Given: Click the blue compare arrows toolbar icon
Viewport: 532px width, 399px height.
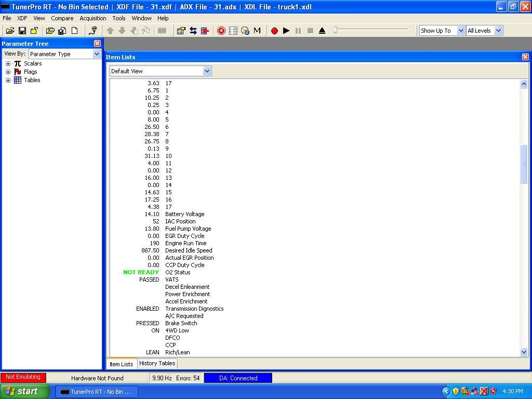Looking at the screenshot, I should 193,31.
